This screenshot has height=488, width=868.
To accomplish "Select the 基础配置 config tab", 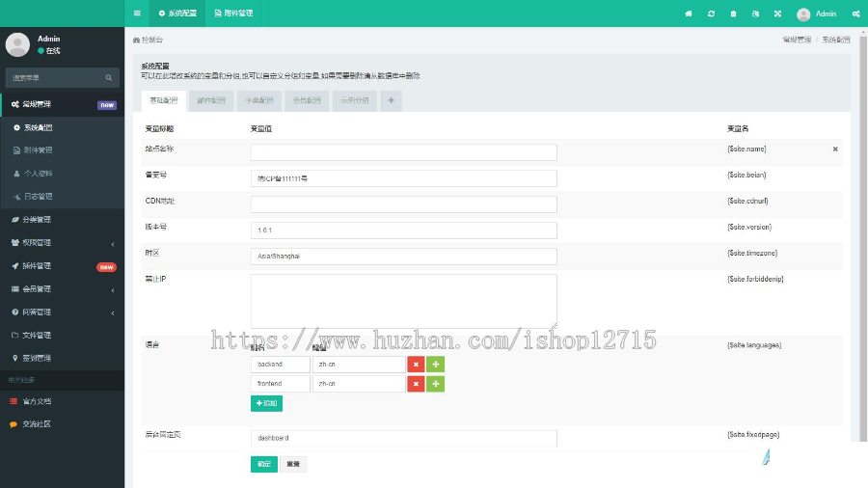I will point(164,100).
